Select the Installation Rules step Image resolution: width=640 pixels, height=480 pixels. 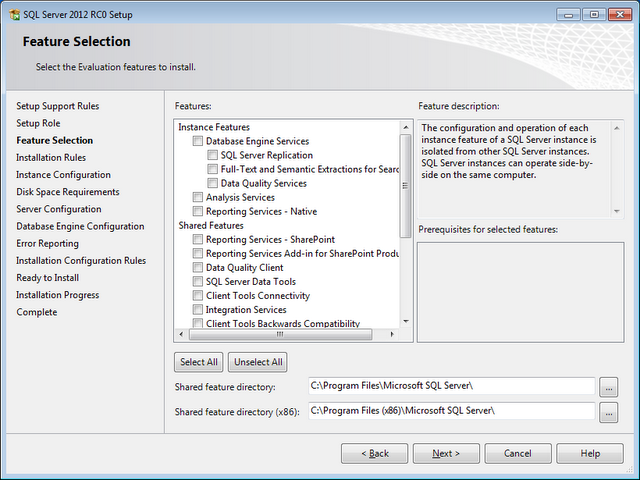[51, 158]
